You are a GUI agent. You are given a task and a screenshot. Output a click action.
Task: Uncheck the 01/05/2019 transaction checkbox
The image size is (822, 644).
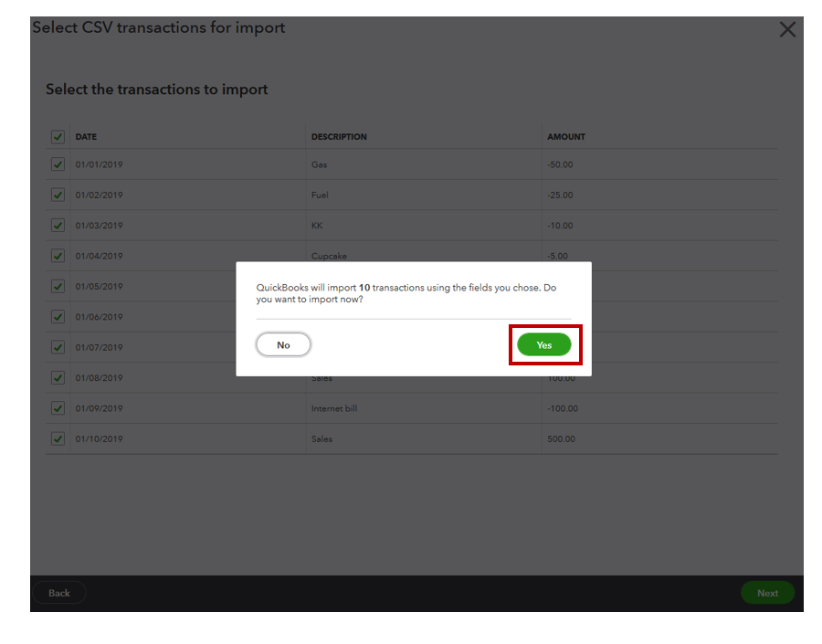coord(58,286)
